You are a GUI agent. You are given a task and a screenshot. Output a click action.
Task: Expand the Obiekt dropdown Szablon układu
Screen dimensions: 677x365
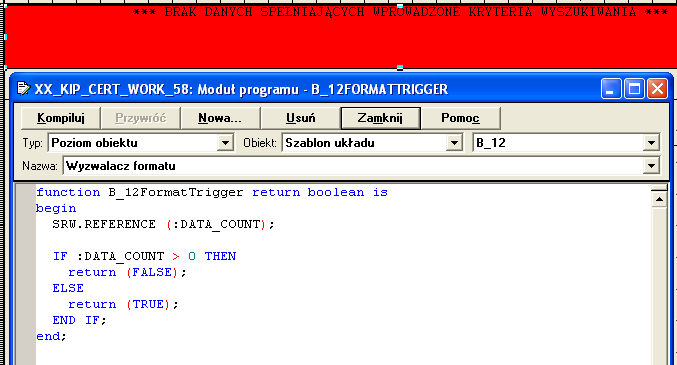click(x=454, y=143)
